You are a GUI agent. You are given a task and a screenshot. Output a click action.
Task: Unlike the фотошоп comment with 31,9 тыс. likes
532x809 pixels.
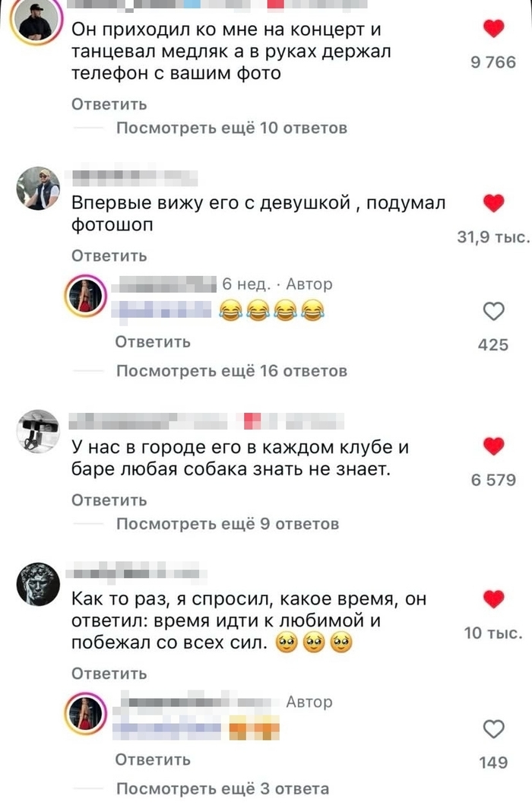tap(493, 203)
